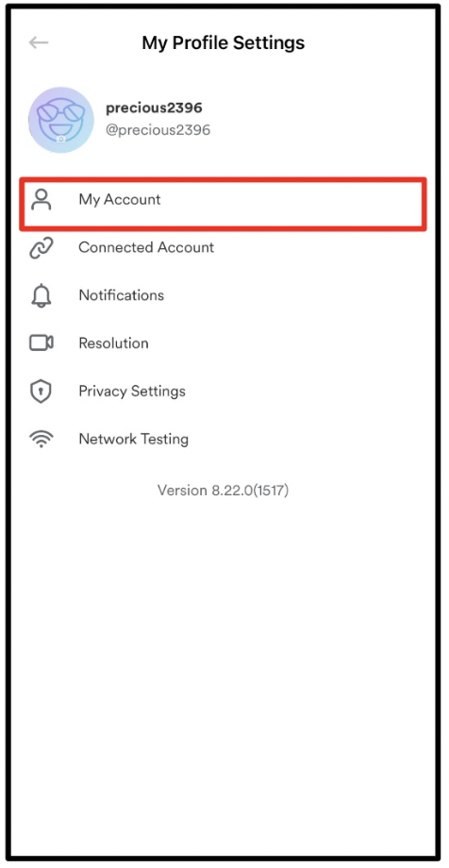Click the chain link Connected Account icon
The image size is (449, 868).
[41, 247]
